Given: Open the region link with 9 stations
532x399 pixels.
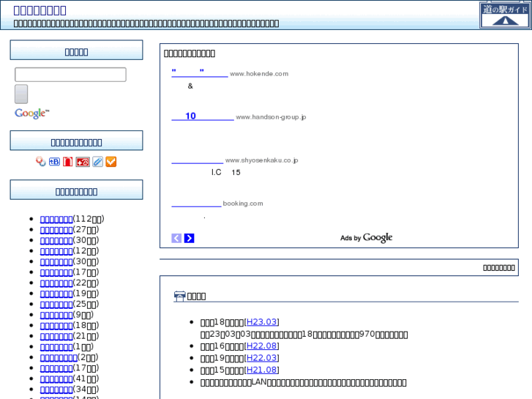Looking at the screenshot, I should point(56,315).
